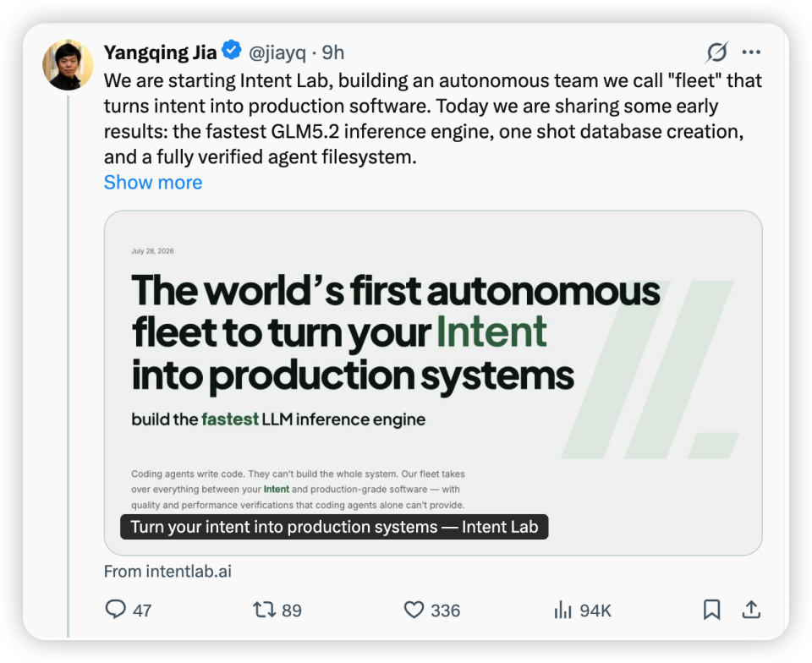View analytics bar chart icon
This screenshot has width=812, height=663.
pos(563,610)
